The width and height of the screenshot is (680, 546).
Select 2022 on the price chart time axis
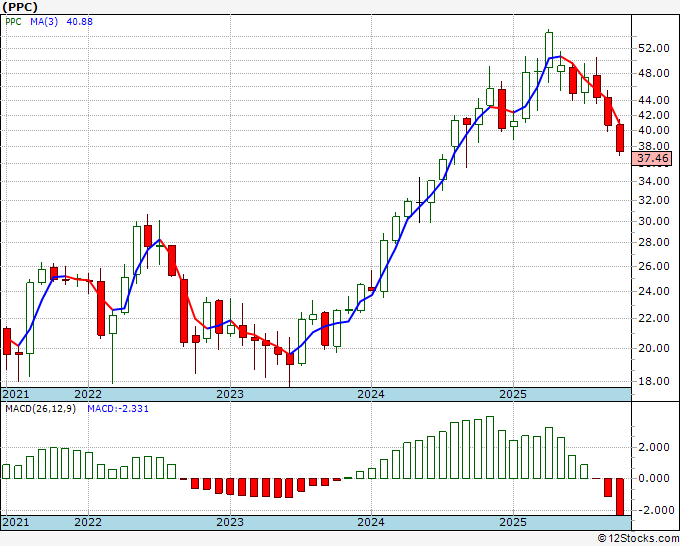click(88, 394)
